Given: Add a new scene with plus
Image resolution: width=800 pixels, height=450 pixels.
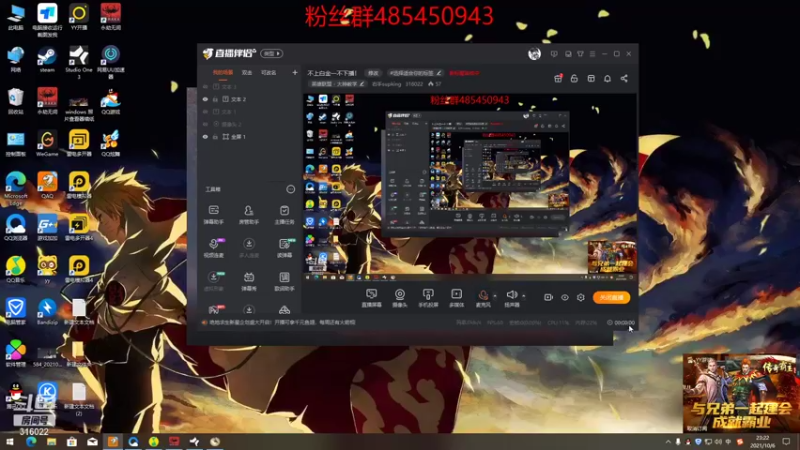Looking at the screenshot, I should (294, 73).
